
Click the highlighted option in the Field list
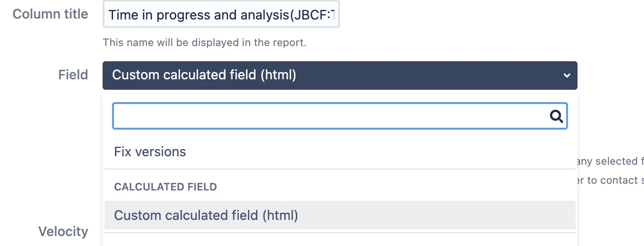tap(340, 215)
